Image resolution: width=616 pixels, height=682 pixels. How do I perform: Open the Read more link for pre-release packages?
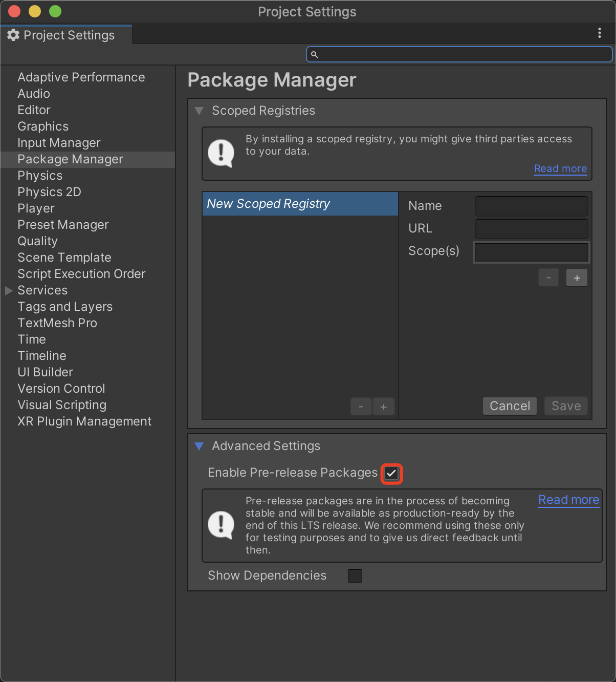(568, 500)
